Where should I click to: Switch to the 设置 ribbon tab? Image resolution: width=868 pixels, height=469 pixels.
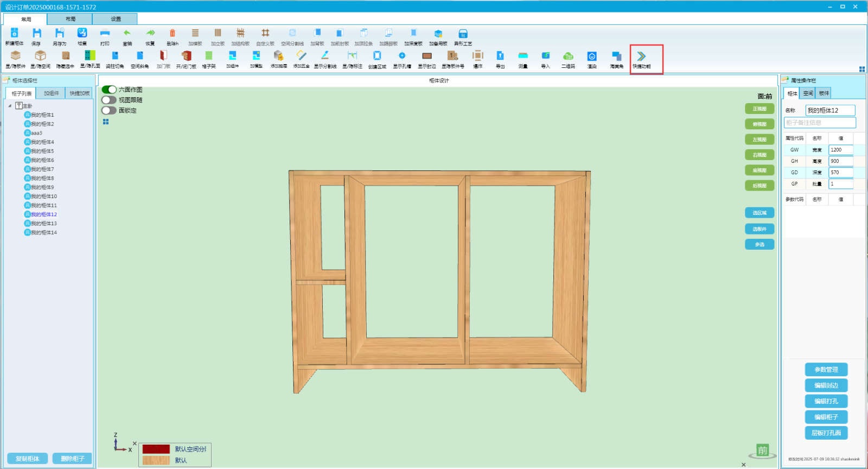click(116, 19)
